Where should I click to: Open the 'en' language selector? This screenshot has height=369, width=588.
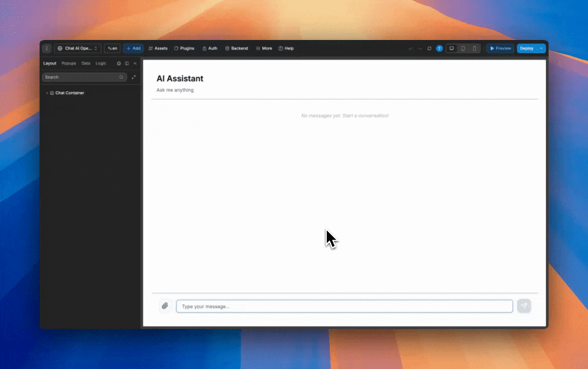coord(112,48)
